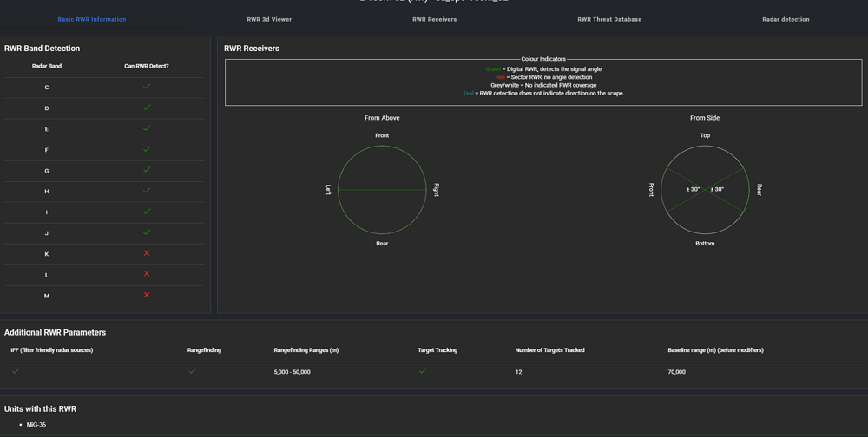Click the Green digital RWR legend line
This screenshot has height=437, width=868.
pos(543,69)
